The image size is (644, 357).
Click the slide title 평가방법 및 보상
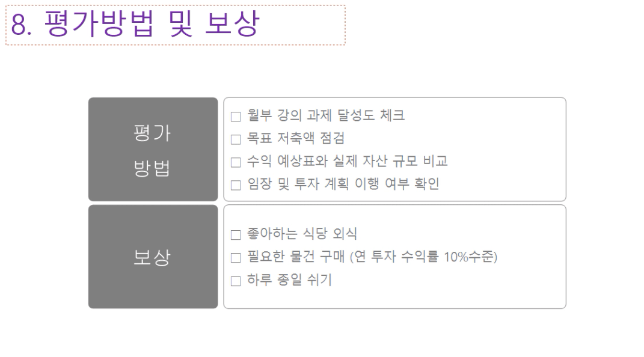click(135, 25)
